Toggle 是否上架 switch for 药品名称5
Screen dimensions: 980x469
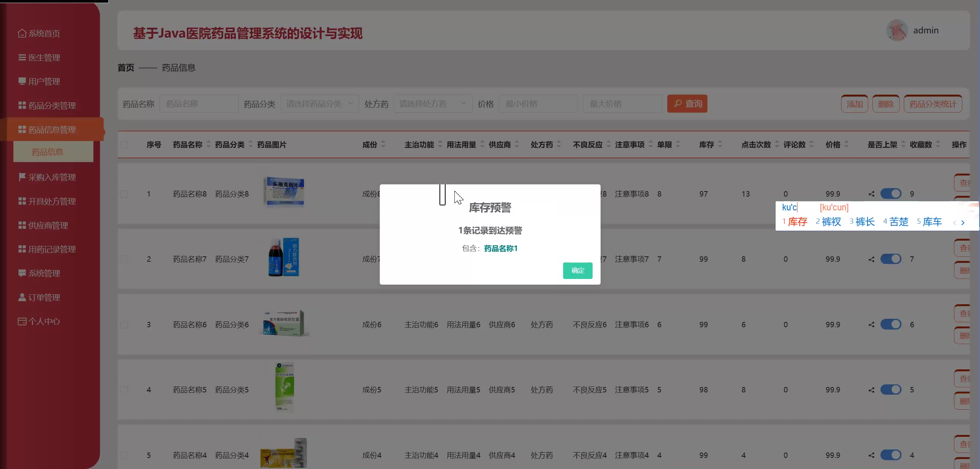tap(891, 390)
